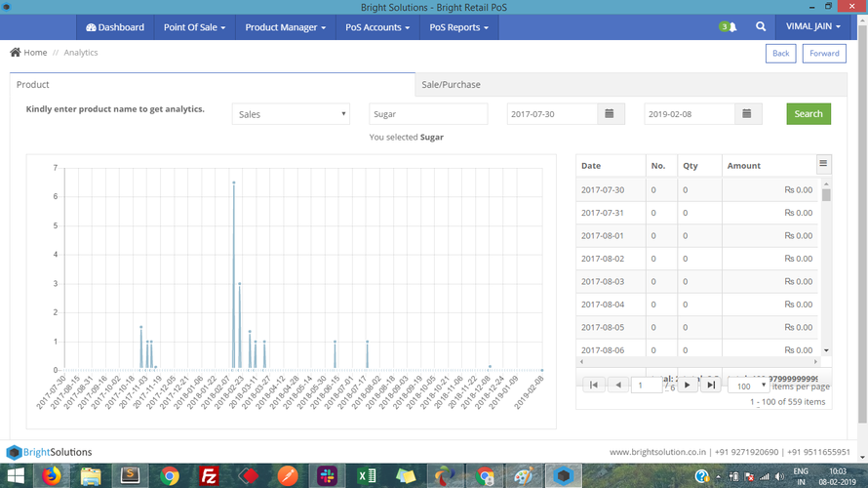Open Slack from the taskbar
Screen dimensions: 868x488
click(x=327, y=476)
